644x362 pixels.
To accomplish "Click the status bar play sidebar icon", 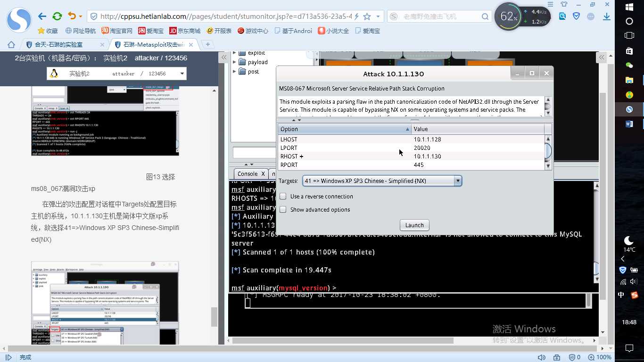I will 8,357.
